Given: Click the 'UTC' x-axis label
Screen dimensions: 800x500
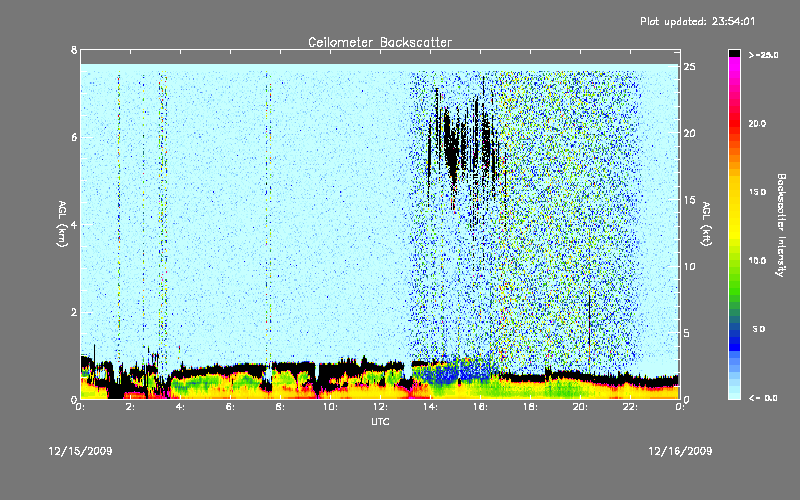Looking at the screenshot, I should pyautogui.click(x=380, y=421).
